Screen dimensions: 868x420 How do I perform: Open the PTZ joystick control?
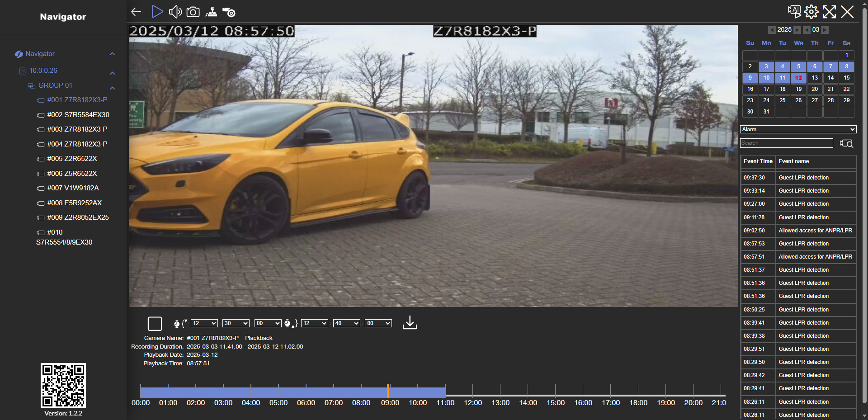click(211, 12)
